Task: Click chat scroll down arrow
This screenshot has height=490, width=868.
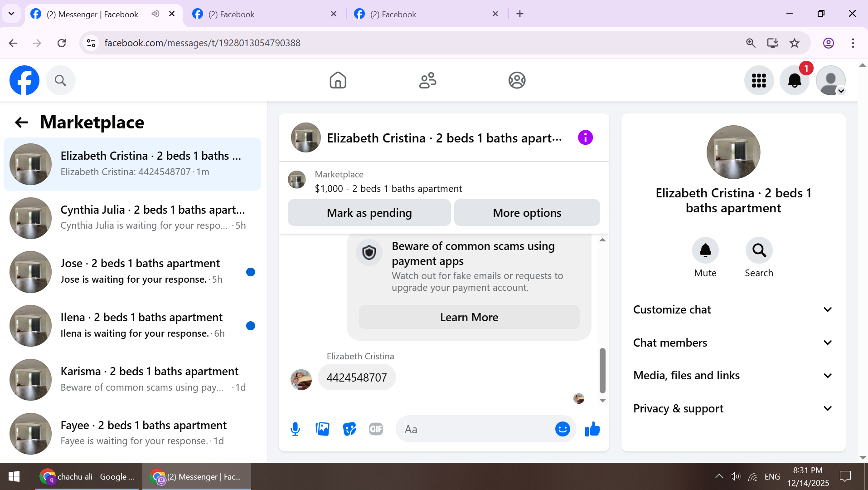Action: [602, 401]
